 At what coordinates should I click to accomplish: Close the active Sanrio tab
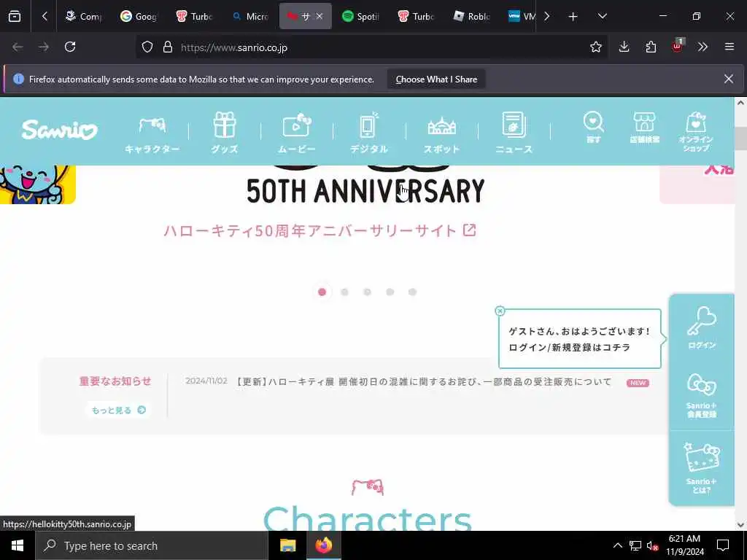(x=320, y=16)
